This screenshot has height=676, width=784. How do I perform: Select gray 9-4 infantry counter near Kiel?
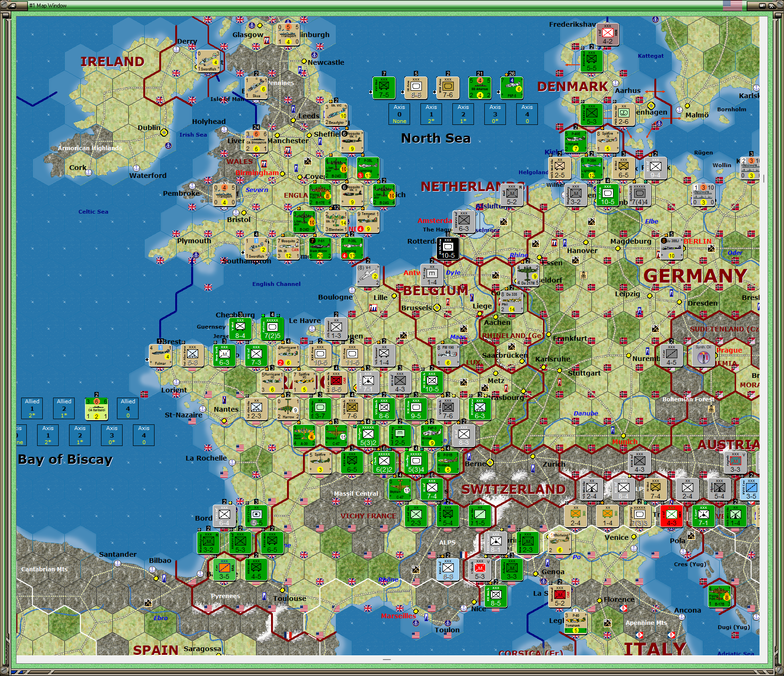tap(655, 168)
